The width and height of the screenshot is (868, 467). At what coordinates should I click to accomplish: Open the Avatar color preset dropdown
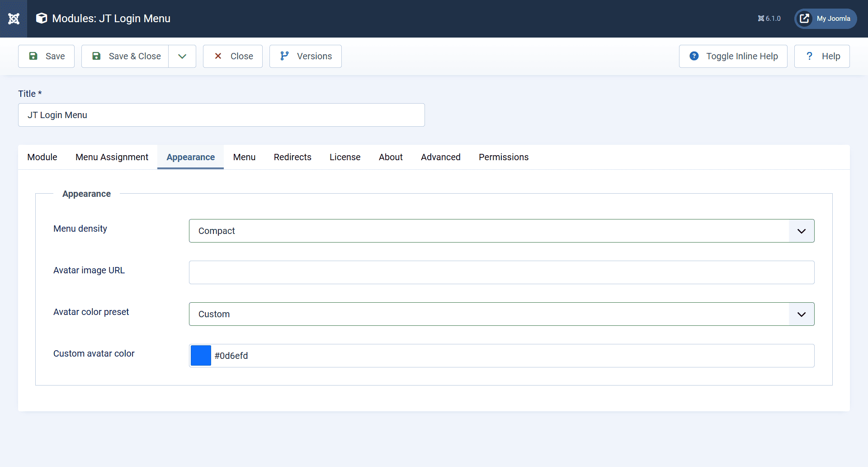coord(501,314)
